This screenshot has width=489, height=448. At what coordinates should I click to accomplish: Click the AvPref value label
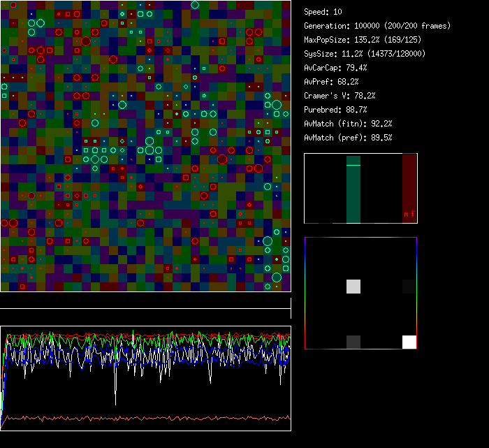click(x=331, y=82)
